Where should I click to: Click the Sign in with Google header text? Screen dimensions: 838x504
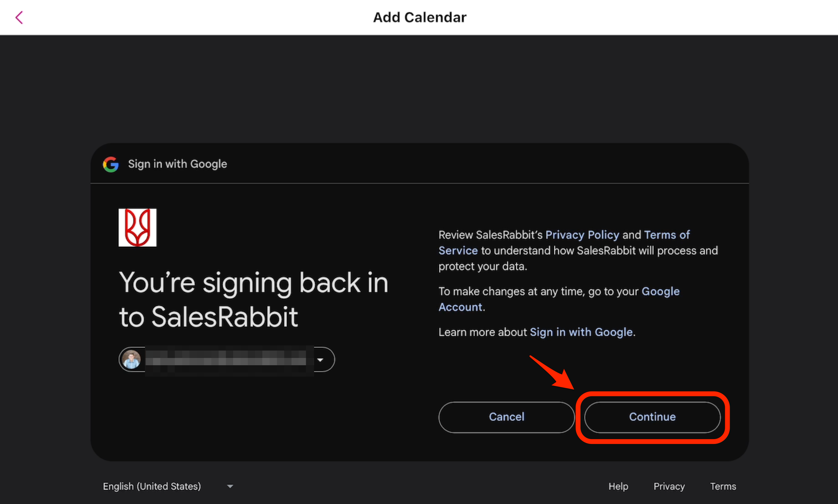[x=177, y=164]
